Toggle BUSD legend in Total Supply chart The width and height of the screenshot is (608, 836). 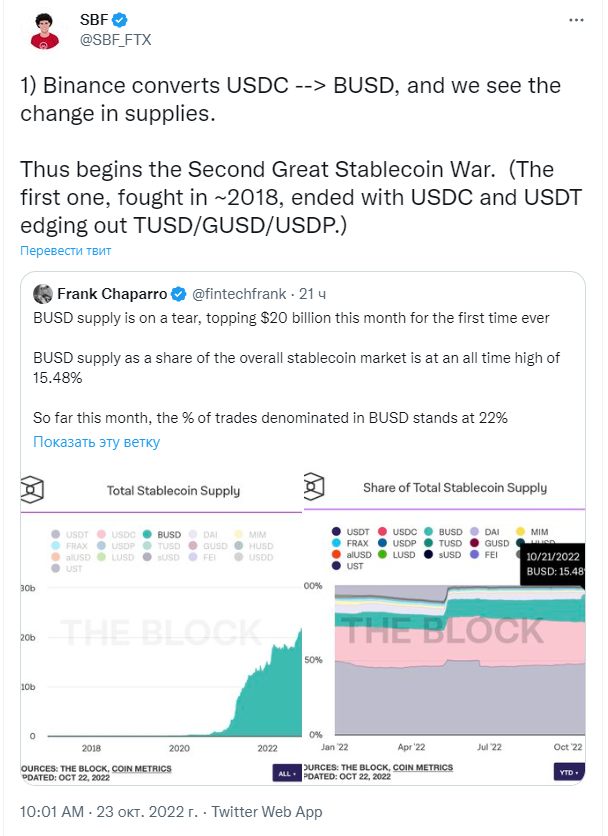(162, 534)
